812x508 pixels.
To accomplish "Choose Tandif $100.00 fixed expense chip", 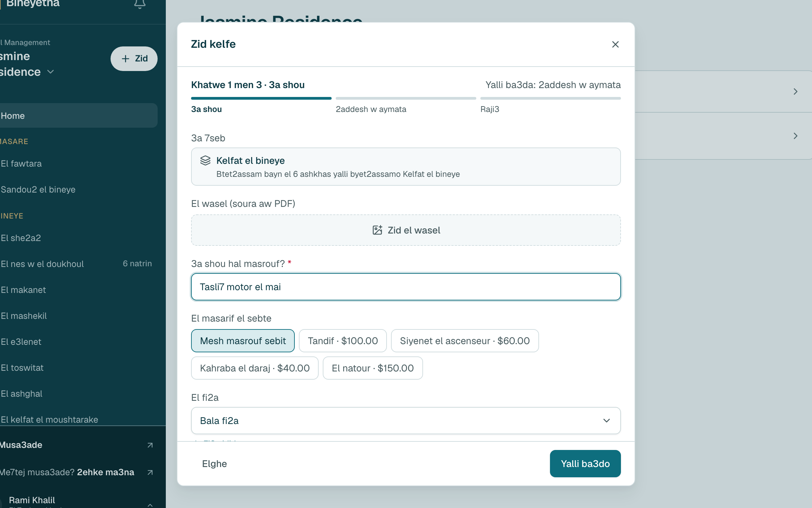I will (x=343, y=341).
